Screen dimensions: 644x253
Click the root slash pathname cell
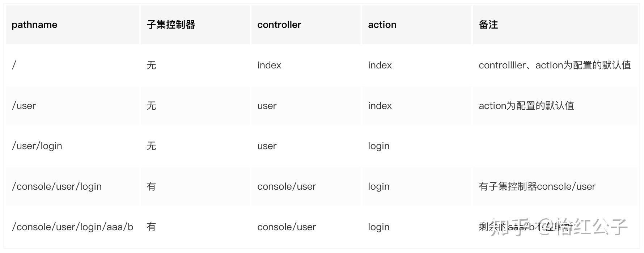tap(14, 65)
